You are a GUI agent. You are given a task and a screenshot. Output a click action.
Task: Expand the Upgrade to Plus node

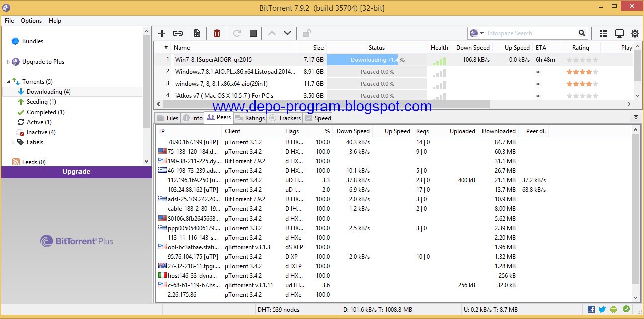(x=8, y=62)
